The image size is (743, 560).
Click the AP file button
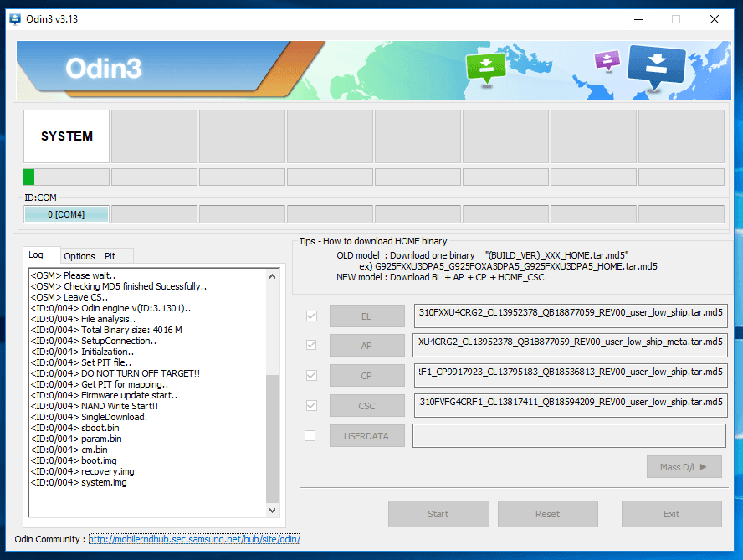click(x=366, y=346)
